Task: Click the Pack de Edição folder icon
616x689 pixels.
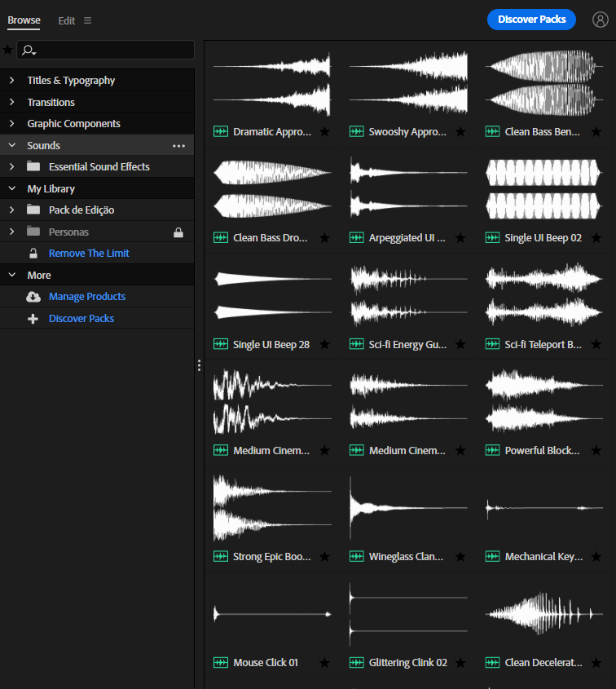Action: click(33, 210)
